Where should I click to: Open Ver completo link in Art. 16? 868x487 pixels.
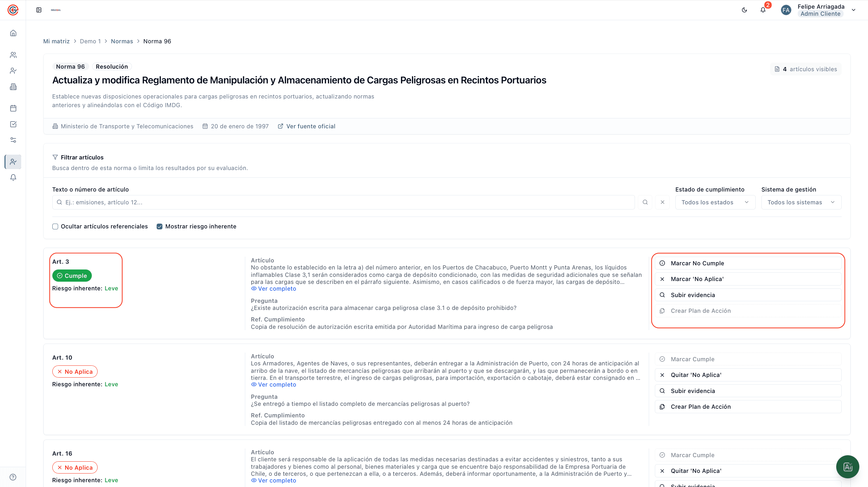tap(273, 481)
